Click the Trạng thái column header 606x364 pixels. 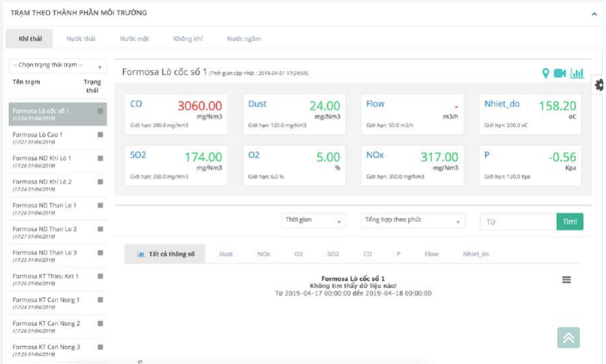pyautogui.click(x=92, y=86)
